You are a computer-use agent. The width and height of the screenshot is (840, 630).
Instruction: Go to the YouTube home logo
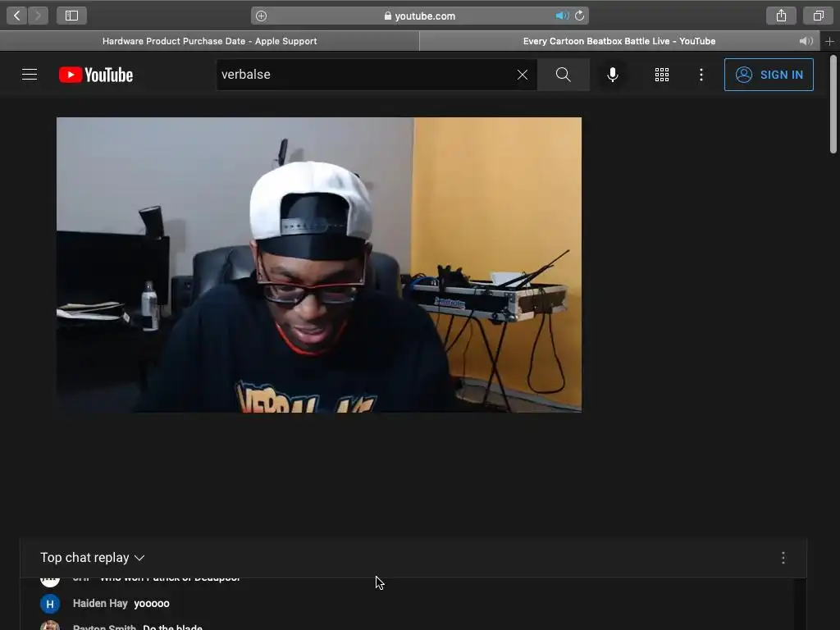click(x=96, y=75)
